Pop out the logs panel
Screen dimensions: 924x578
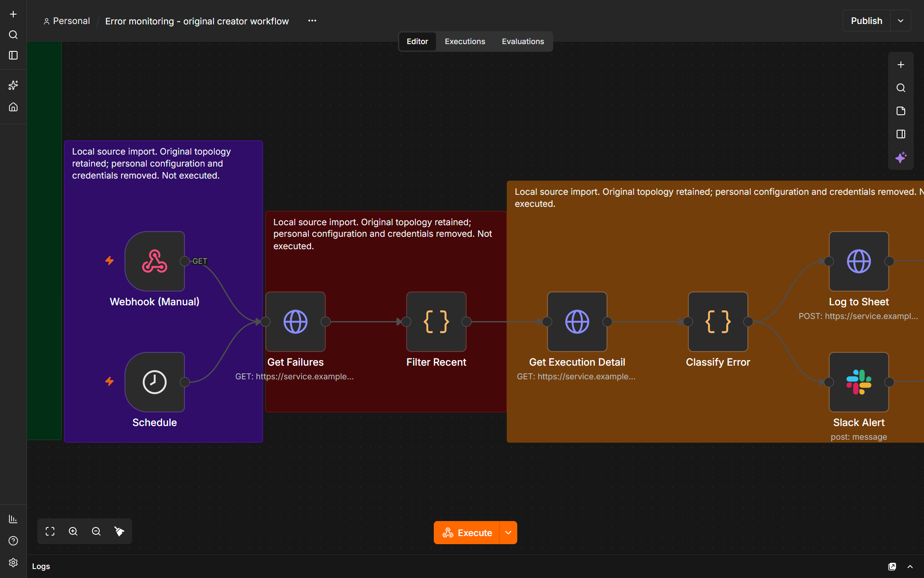tap(892, 566)
